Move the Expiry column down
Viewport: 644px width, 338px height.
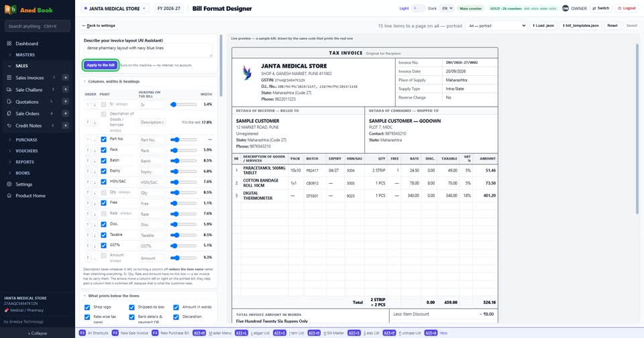click(x=95, y=171)
